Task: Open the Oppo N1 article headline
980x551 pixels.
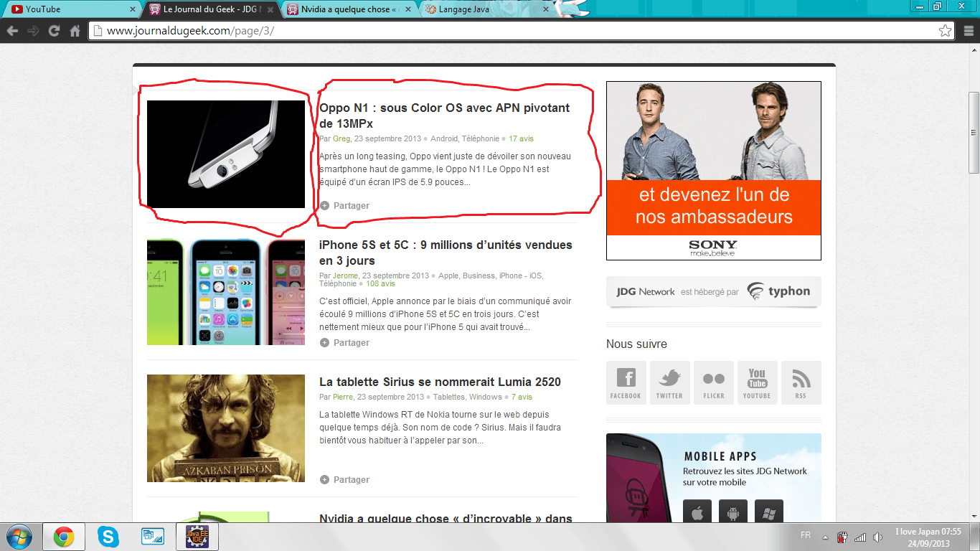Action: point(444,116)
